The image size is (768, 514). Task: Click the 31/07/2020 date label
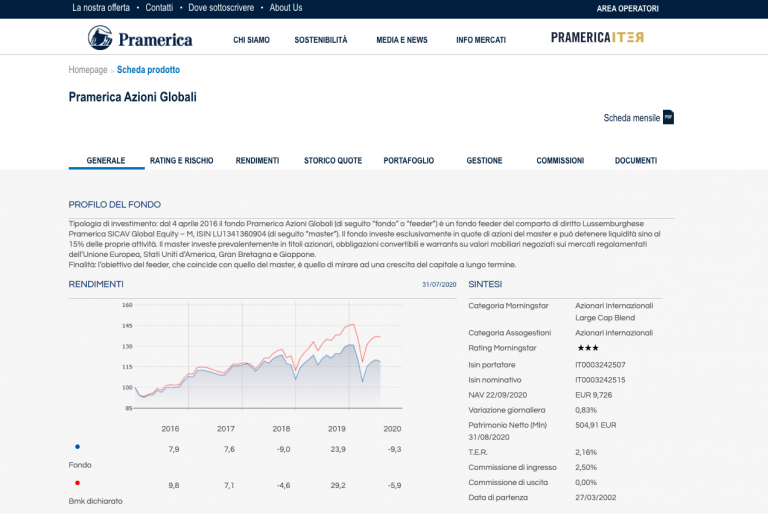[x=439, y=285]
